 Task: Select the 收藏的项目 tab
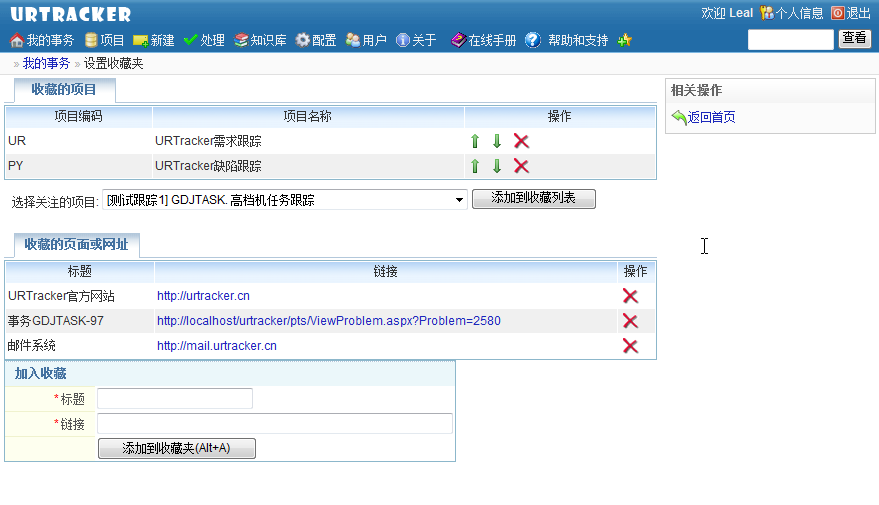point(64,90)
